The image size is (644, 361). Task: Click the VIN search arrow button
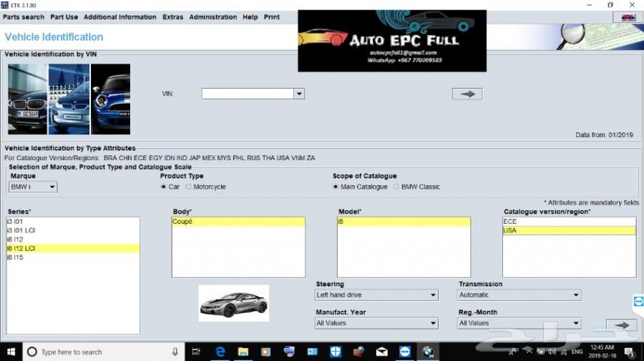pyautogui.click(x=467, y=94)
